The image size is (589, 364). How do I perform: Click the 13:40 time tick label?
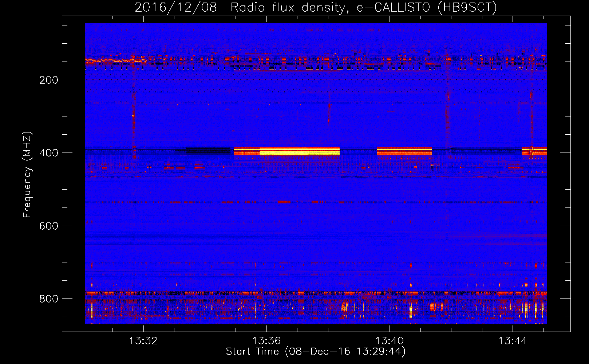click(x=390, y=341)
